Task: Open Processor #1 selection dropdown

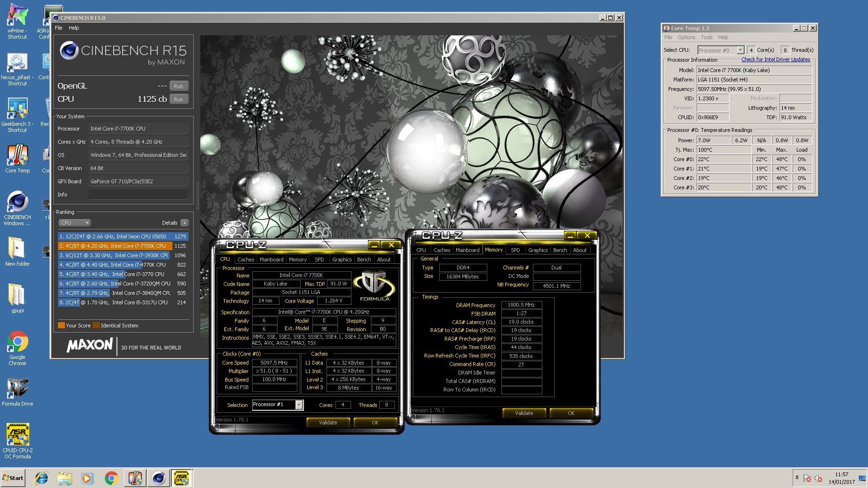Action: pyautogui.click(x=278, y=405)
